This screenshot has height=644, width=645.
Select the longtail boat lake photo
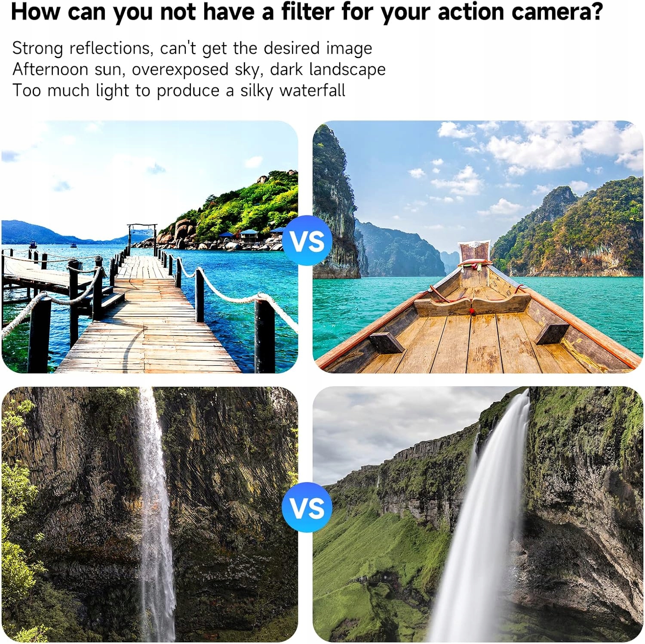click(x=478, y=247)
